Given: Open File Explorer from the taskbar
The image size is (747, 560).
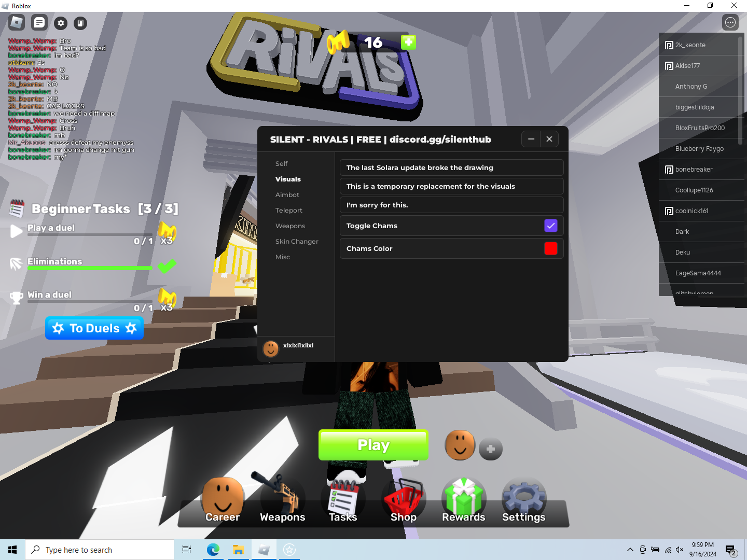Looking at the screenshot, I should [238, 550].
